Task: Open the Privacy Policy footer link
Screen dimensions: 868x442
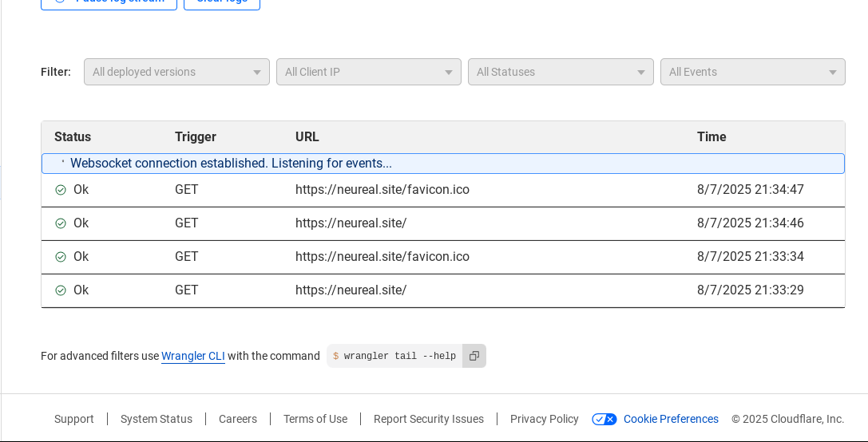Action: click(x=545, y=419)
